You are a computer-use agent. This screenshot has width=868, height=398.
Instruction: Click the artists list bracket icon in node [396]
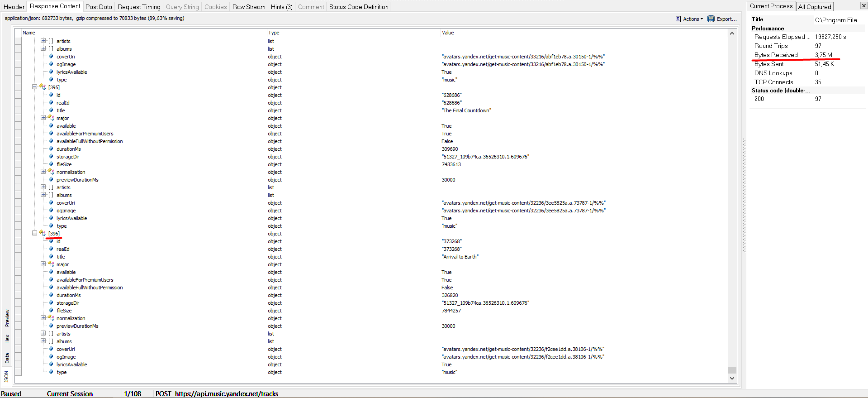point(51,334)
